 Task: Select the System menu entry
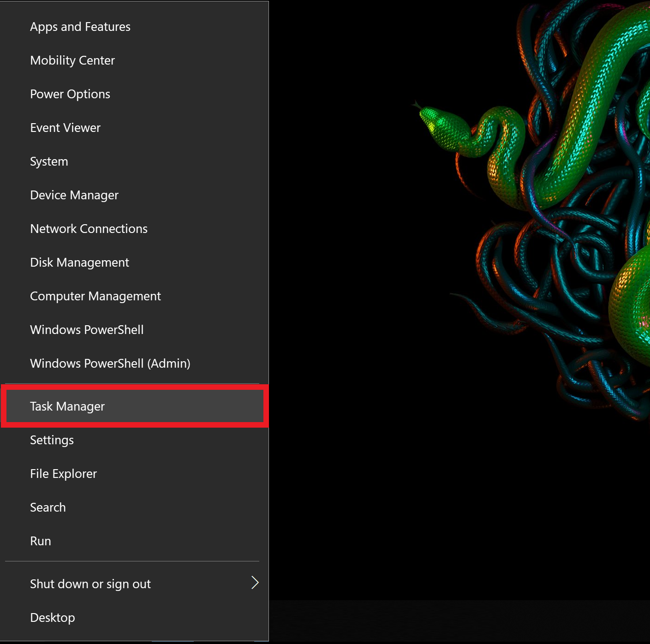[49, 161]
